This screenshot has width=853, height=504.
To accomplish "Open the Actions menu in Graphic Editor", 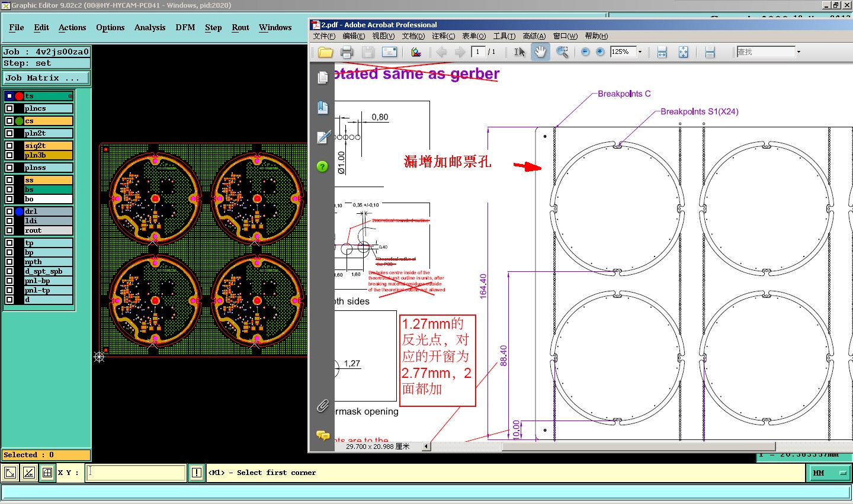I will tap(72, 27).
